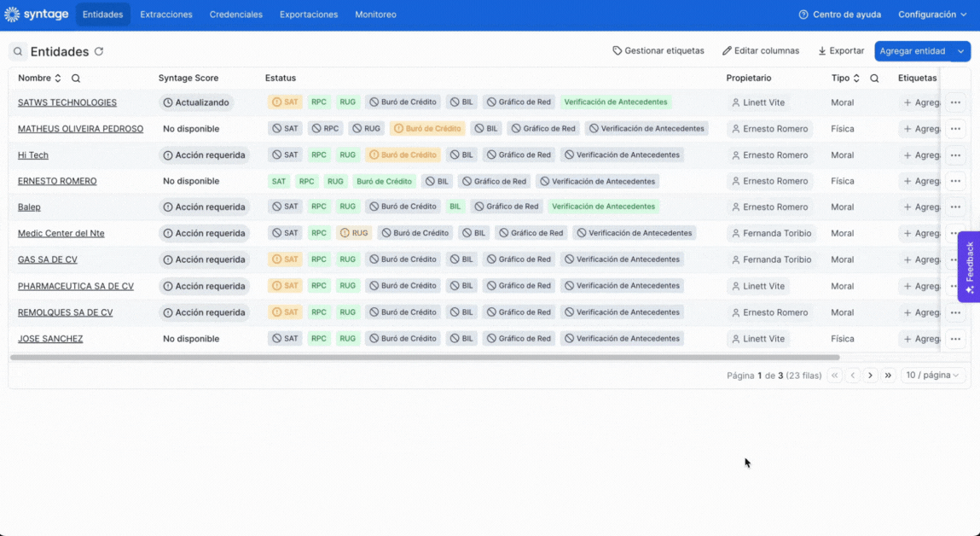Open row options for MATHEUS OLIVEIRA PEDROSO

click(x=955, y=129)
